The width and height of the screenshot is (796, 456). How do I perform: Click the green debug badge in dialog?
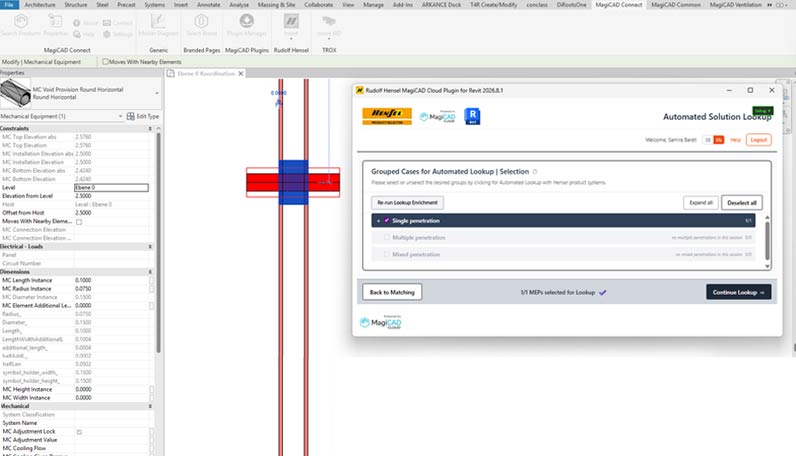pyautogui.click(x=762, y=111)
